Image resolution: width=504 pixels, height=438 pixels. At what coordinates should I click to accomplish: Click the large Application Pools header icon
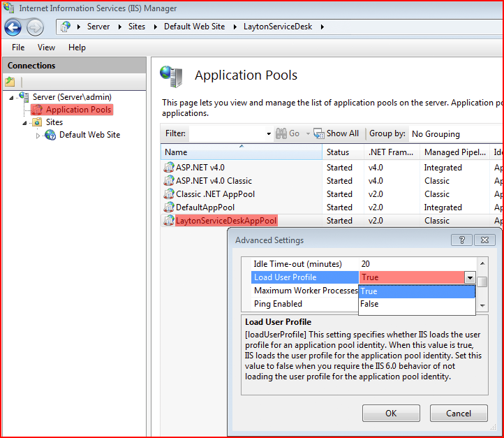click(x=171, y=77)
